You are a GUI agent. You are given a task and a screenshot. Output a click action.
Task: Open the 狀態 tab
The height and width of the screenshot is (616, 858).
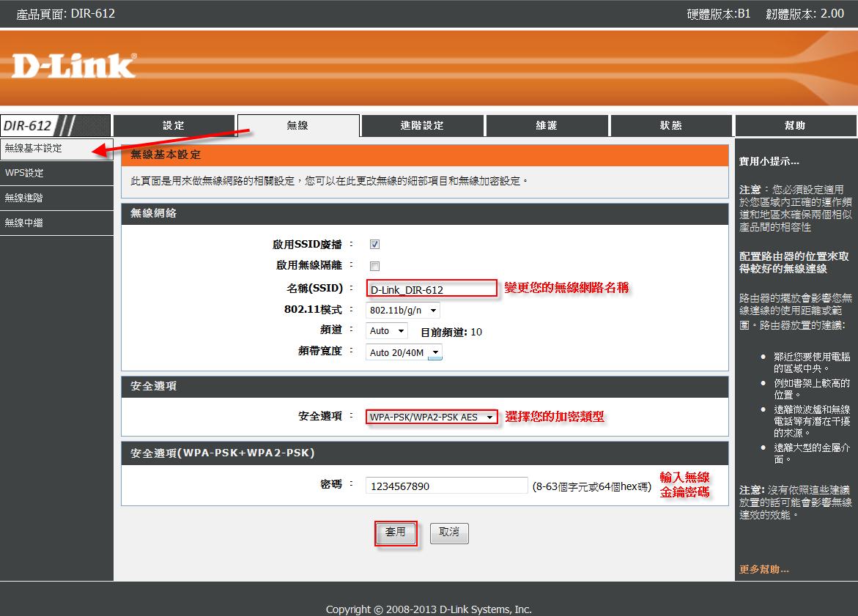[x=671, y=125]
